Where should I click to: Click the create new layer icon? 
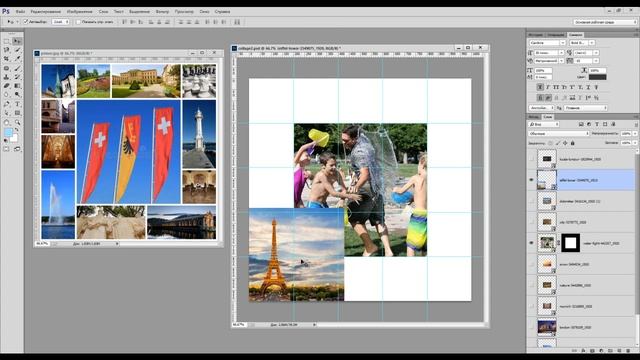point(619,351)
